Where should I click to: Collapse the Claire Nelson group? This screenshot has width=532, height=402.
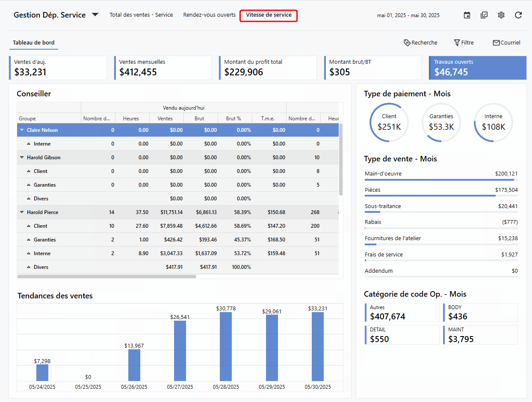22,130
